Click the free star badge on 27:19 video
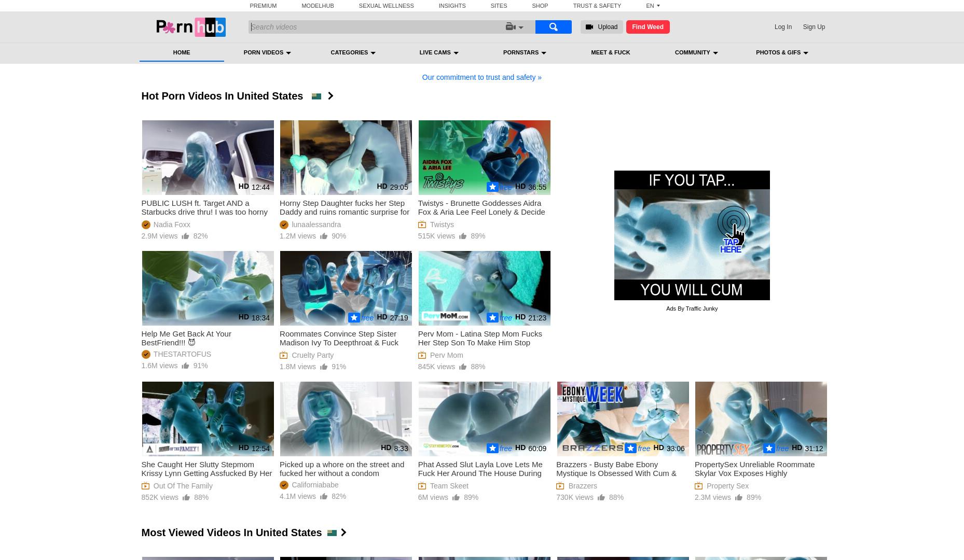 click(x=354, y=318)
